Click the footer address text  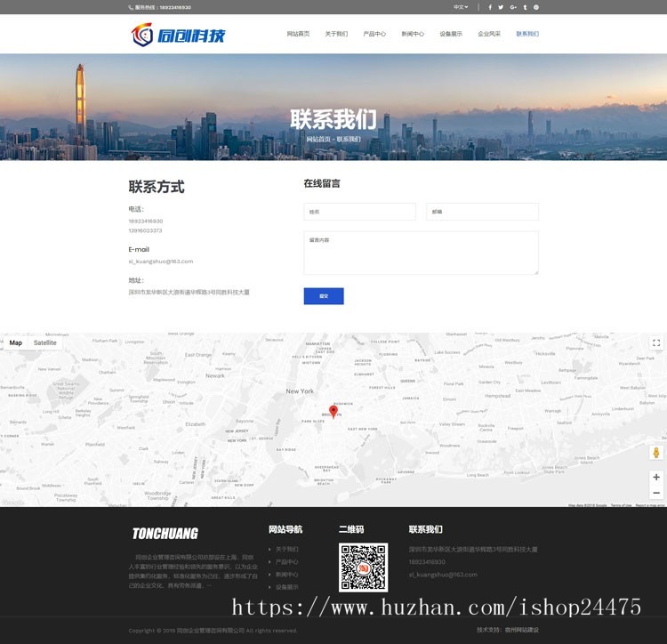[473, 550]
